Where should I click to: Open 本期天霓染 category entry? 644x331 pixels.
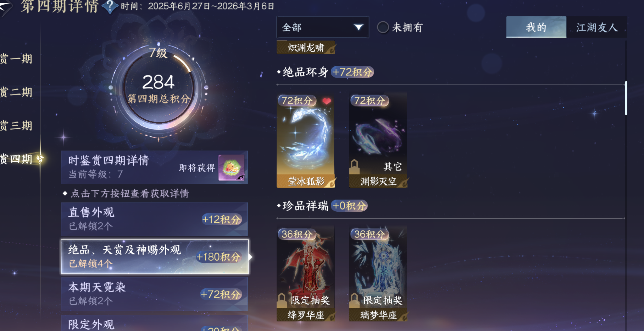(x=155, y=294)
